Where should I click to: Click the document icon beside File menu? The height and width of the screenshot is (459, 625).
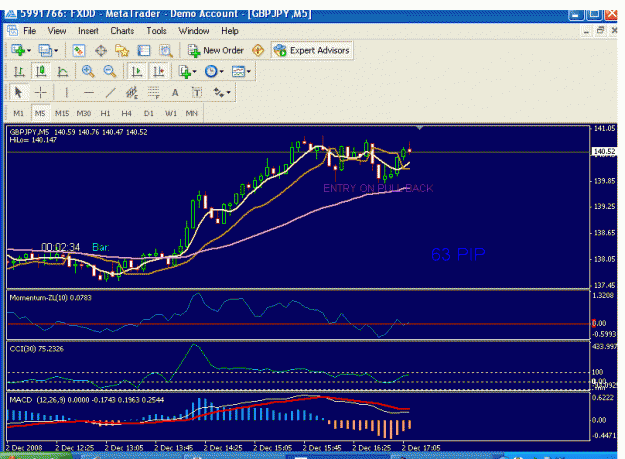(12, 31)
